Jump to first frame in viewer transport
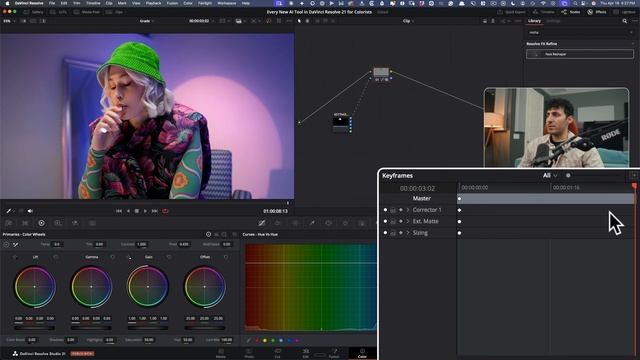 click(119, 211)
